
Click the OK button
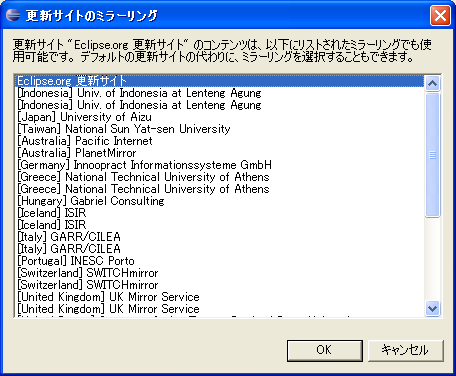coord(325,350)
